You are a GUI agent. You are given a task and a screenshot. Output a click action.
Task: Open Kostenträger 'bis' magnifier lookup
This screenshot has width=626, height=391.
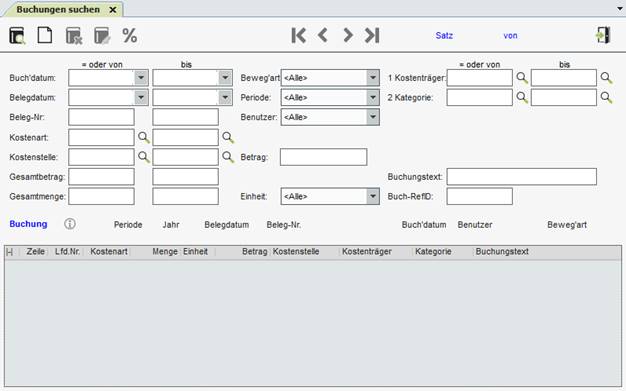pyautogui.click(x=606, y=77)
